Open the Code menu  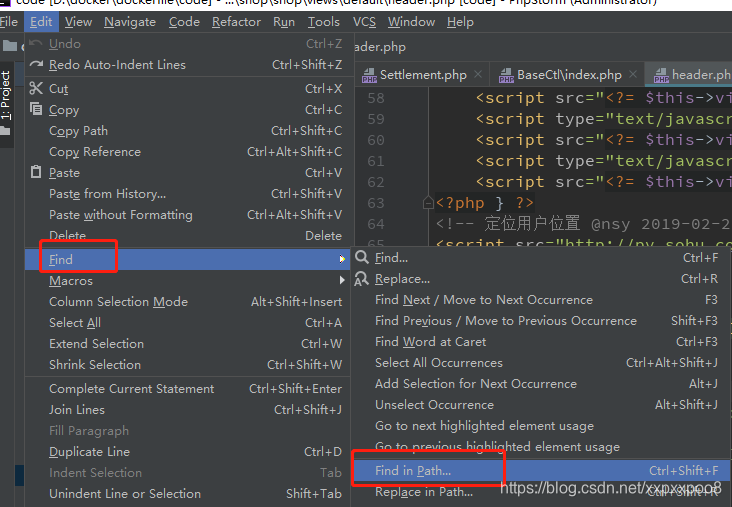pos(184,22)
